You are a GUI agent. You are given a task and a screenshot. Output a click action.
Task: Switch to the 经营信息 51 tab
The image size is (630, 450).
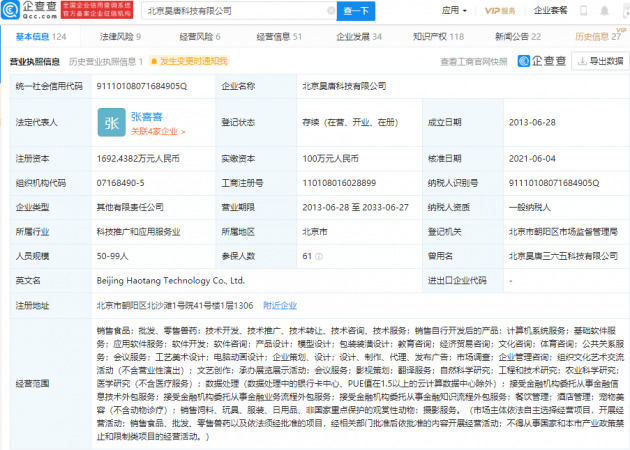click(279, 37)
